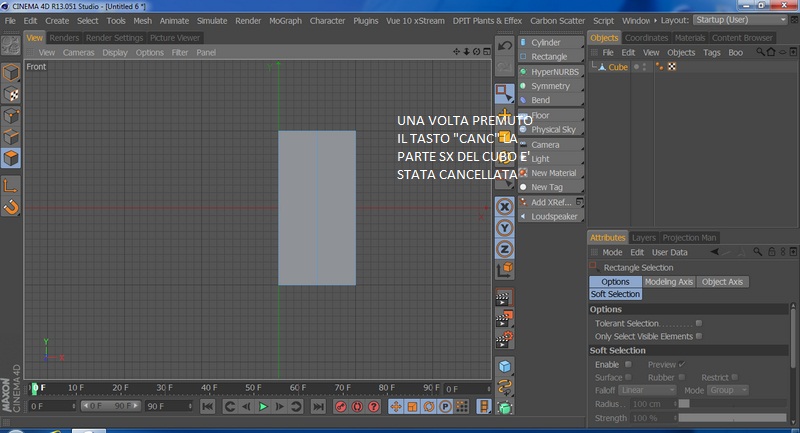Add a Cylinder from the palette

click(551, 42)
